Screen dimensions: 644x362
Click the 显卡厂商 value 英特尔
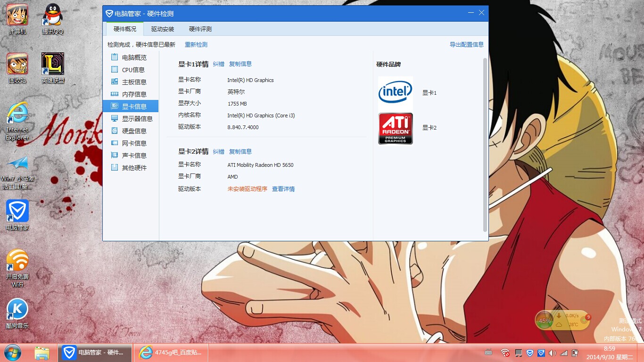point(236,92)
